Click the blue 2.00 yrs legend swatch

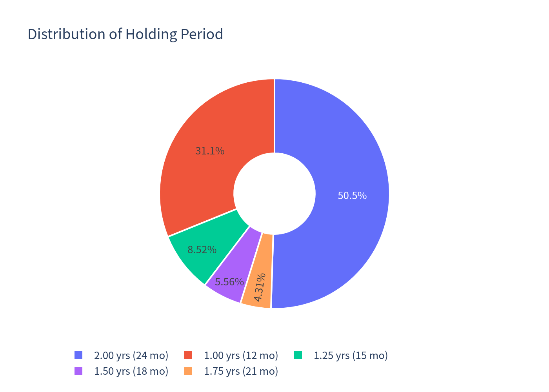pyautogui.click(x=78, y=355)
